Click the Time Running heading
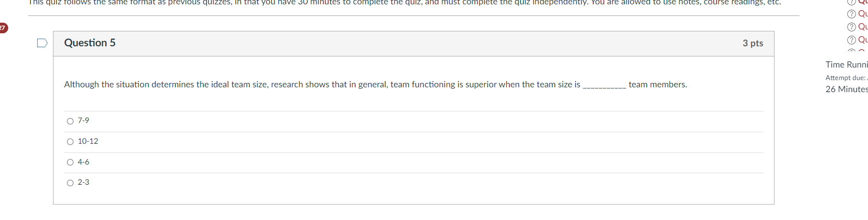The image size is (868, 220). (846, 65)
